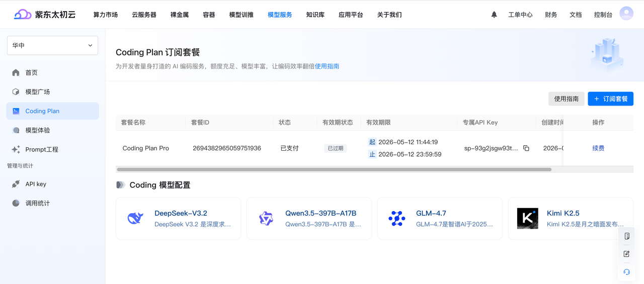Viewport: 644px width, 284px height.
Task: Open the user avatar menu
Action: pos(626,14)
